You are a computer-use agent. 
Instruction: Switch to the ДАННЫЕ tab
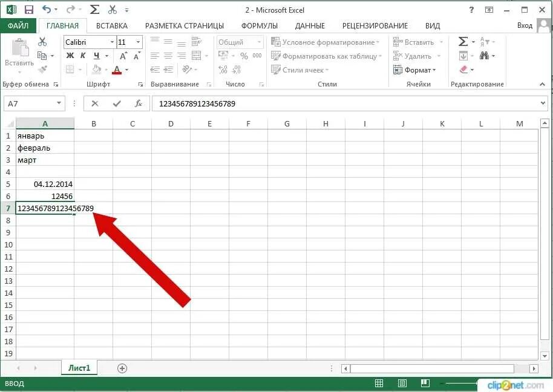[x=310, y=26]
